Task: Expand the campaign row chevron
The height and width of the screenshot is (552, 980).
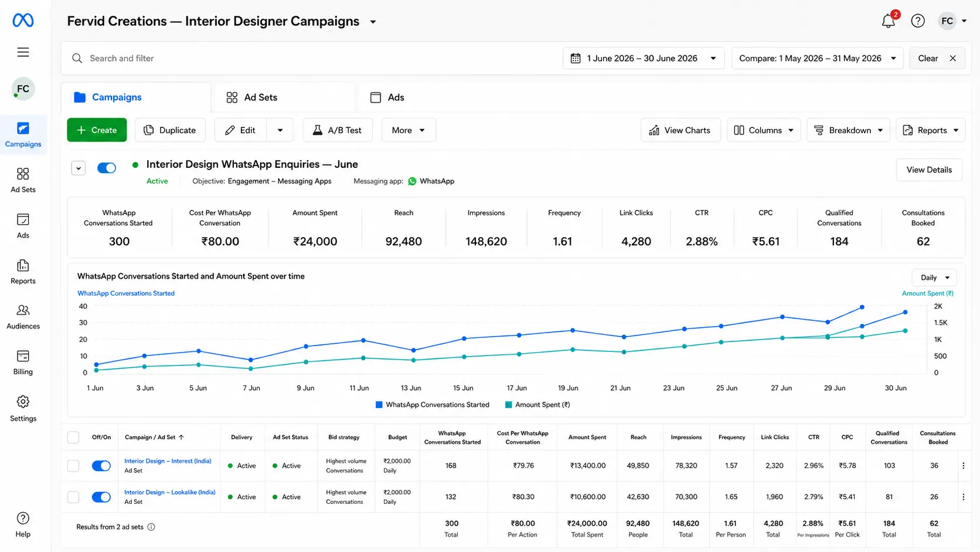Action: tap(79, 168)
